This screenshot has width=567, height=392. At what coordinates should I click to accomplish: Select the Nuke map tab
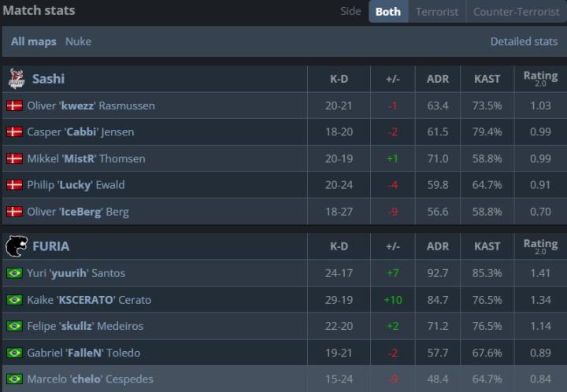pyautogui.click(x=78, y=41)
